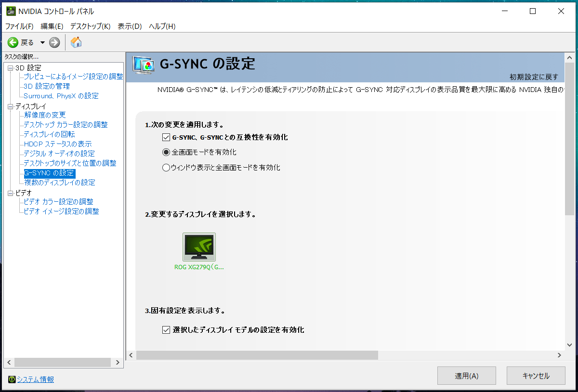
Task: Toggle 選択したディスプレイ モデルの設定を有効化 checkbox
Action: click(x=167, y=330)
